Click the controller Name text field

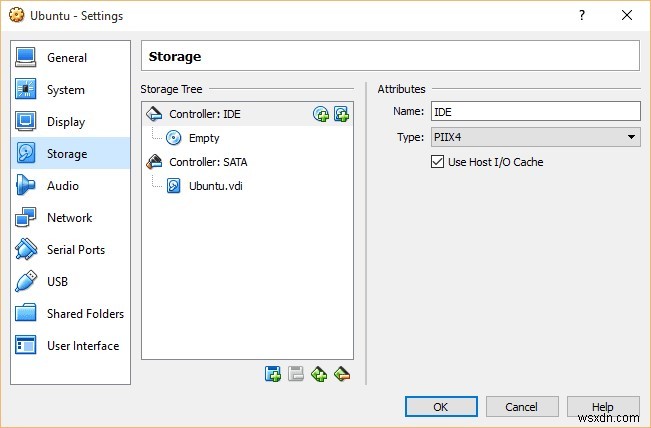coord(534,112)
